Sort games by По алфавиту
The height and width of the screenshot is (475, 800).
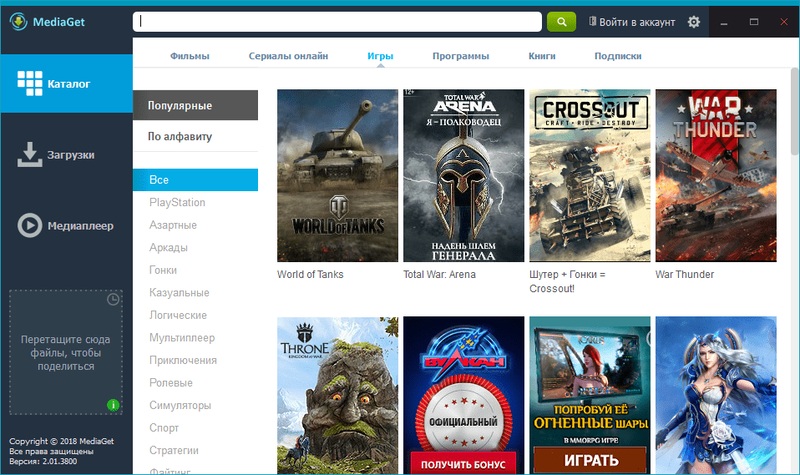180,136
